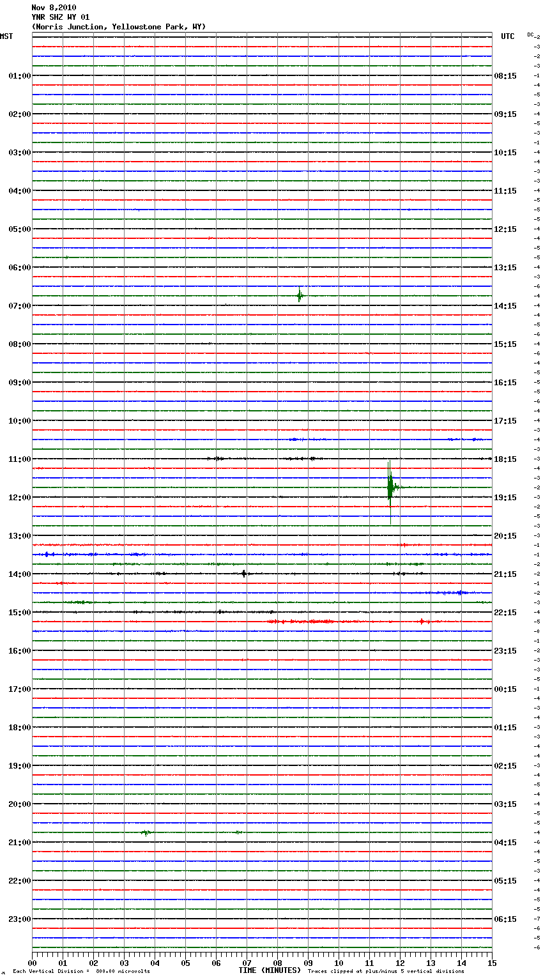Click minute 10 on the bottom time axis
Image resolution: width=543 pixels, height=980 pixels.
coord(339,963)
